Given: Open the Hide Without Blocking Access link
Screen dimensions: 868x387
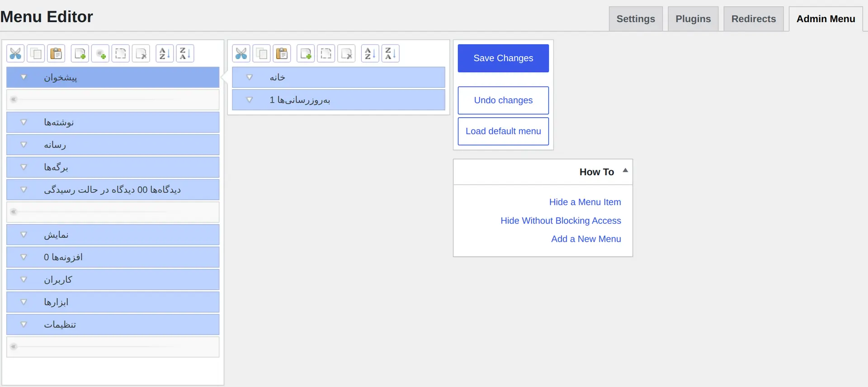Looking at the screenshot, I should [561, 221].
